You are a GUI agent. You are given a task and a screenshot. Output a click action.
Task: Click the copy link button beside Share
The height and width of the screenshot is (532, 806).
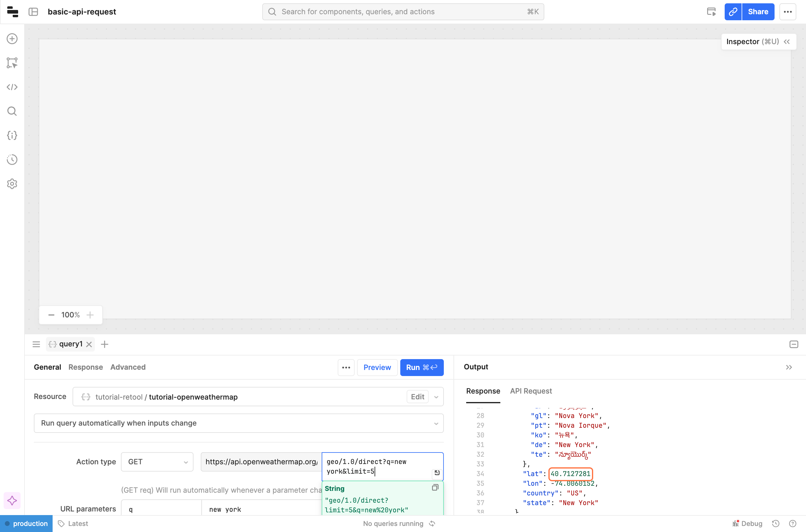733,12
